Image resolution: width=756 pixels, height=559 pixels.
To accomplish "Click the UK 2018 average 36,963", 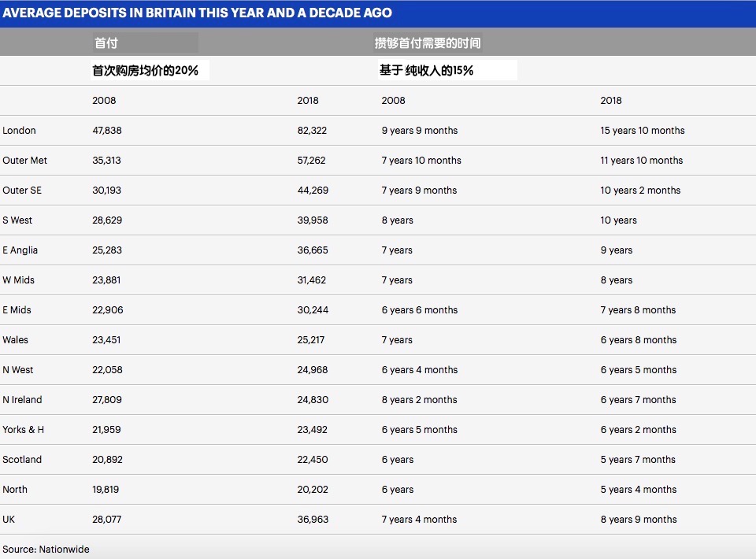I will click(313, 520).
